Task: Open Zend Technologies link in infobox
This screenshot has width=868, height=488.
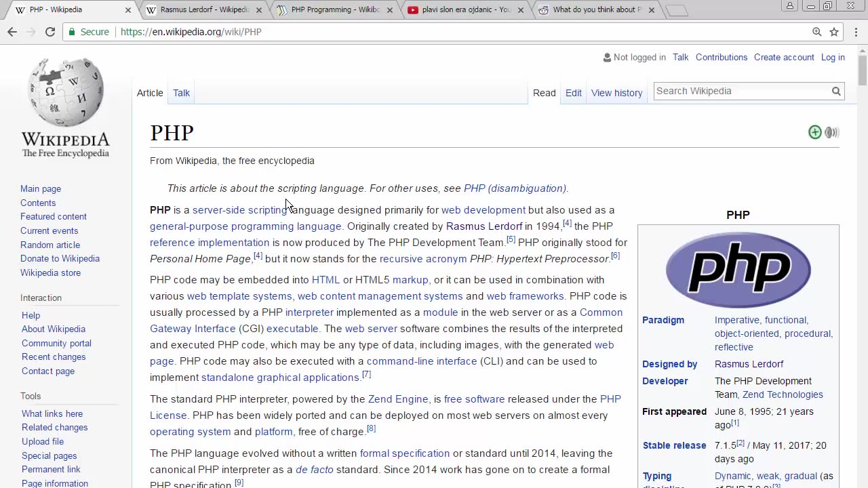Action: click(x=783, y=394)
